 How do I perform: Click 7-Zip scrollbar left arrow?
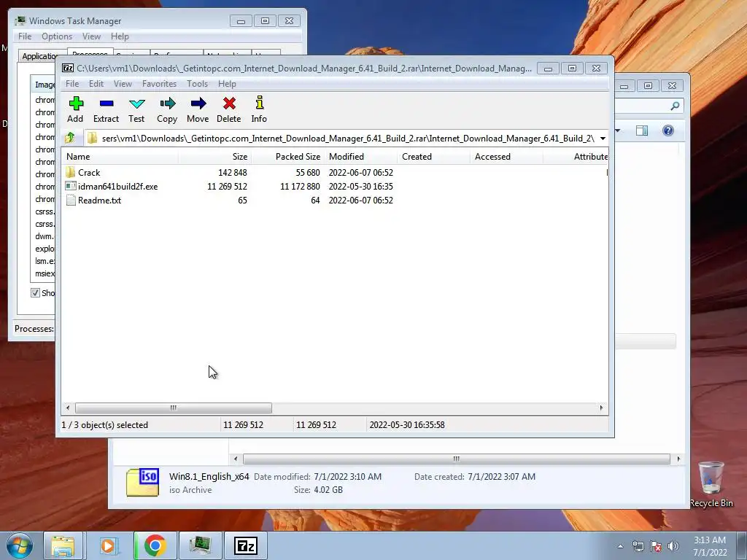coord(68,408)
